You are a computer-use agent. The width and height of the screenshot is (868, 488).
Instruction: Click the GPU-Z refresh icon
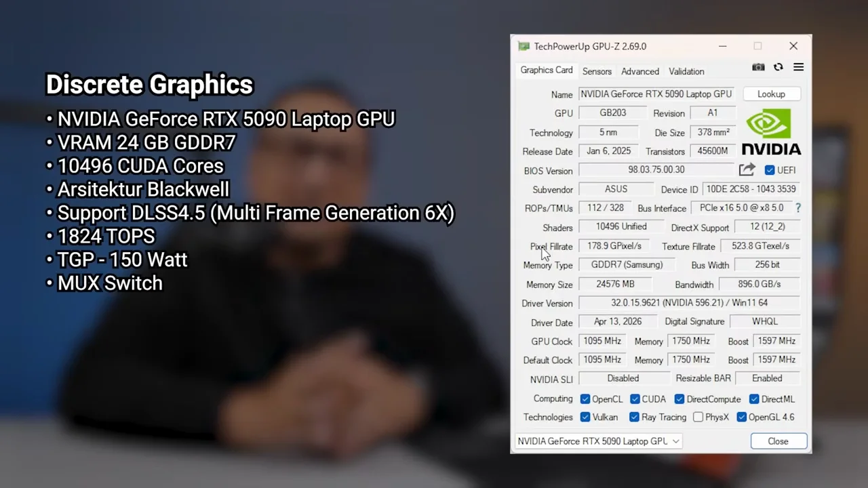(778, 67)
